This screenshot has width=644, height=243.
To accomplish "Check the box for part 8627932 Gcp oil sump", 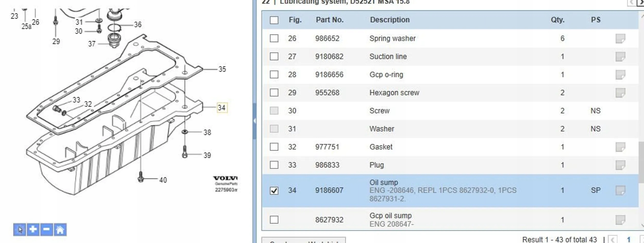I will point(274,220).
